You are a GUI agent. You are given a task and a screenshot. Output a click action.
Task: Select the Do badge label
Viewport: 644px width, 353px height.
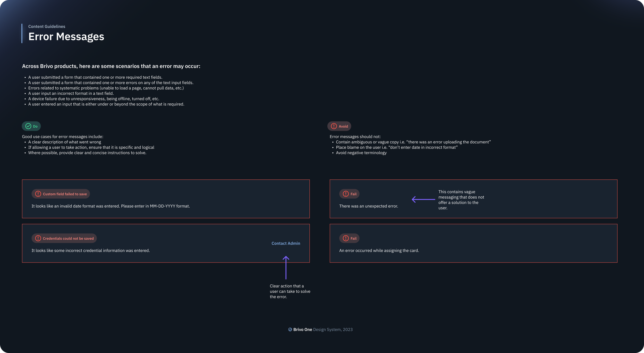tap(35, 126)
